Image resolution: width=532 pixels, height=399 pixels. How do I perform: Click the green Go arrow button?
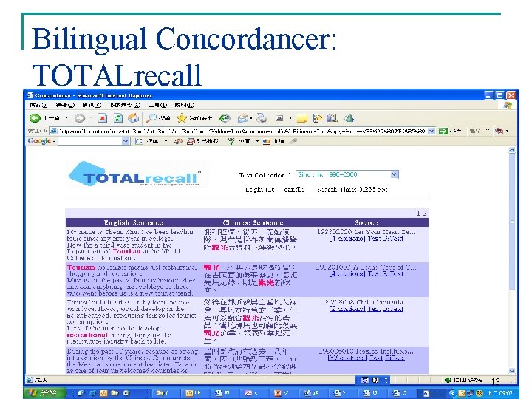point(443,131)
